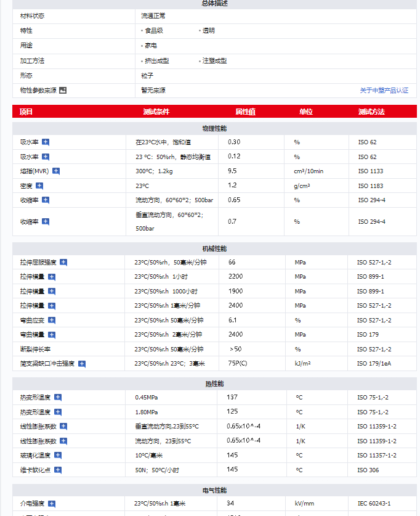Click the plus icon beside 熔指(MVR)
Screen dimensions: 420x516
[x=56, y=171]
